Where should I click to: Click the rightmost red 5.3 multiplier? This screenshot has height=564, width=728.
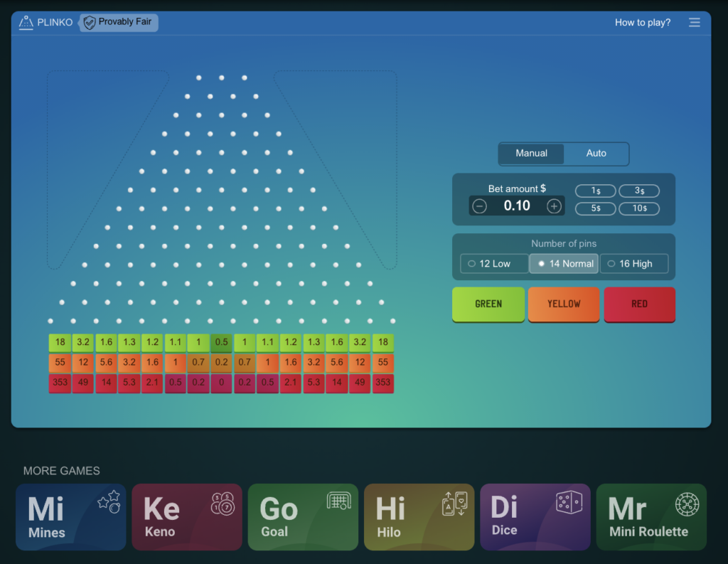314,383
